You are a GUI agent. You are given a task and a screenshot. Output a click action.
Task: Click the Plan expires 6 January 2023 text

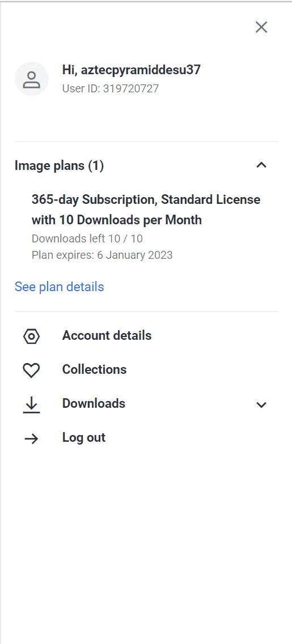[x=102, y=255]
